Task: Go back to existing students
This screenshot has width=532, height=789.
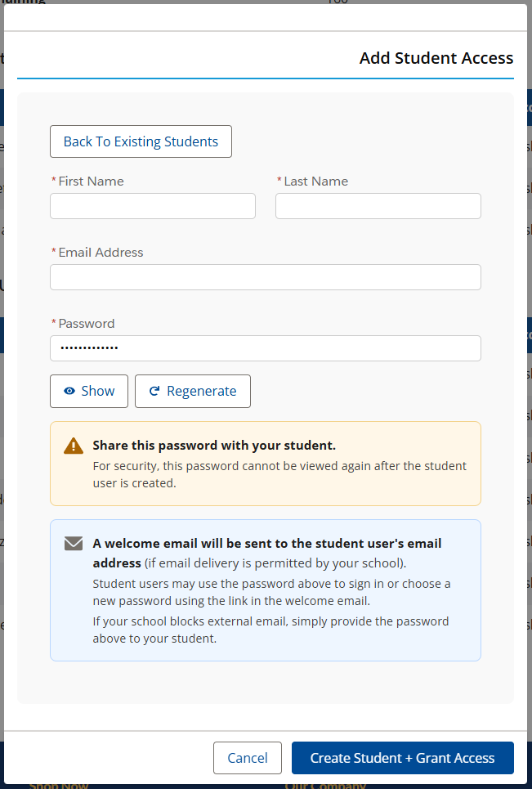Action: (141, 141)
